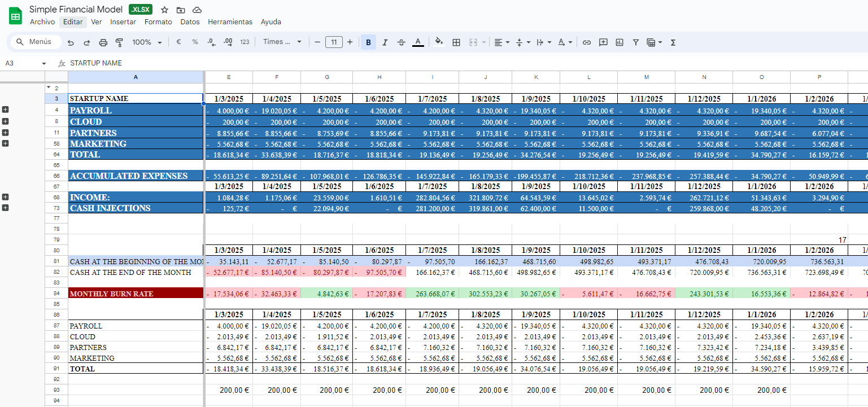Open the Datos menu
868x407 pixels.
190,21
